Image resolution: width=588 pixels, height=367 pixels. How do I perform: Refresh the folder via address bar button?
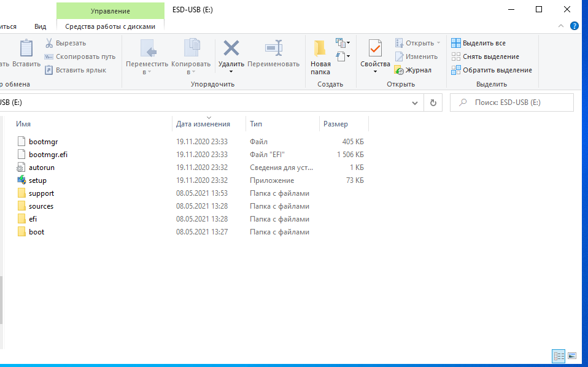click(433, 103)
